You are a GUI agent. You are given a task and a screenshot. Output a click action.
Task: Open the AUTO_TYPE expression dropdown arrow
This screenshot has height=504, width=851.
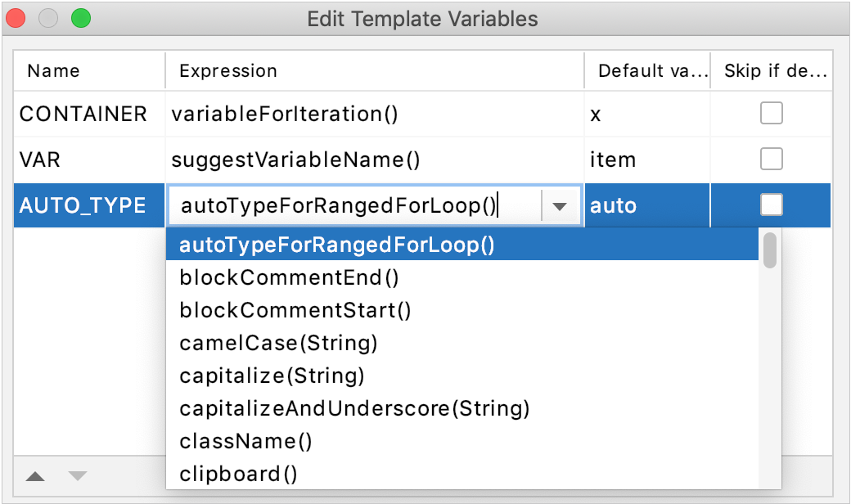(x=559, y=205)
